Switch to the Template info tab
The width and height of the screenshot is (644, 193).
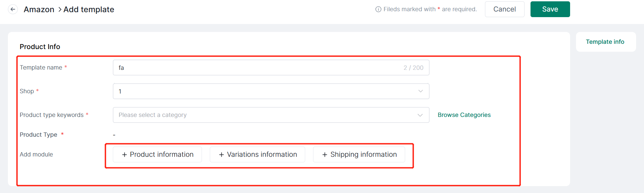click(x=605, y=42)
